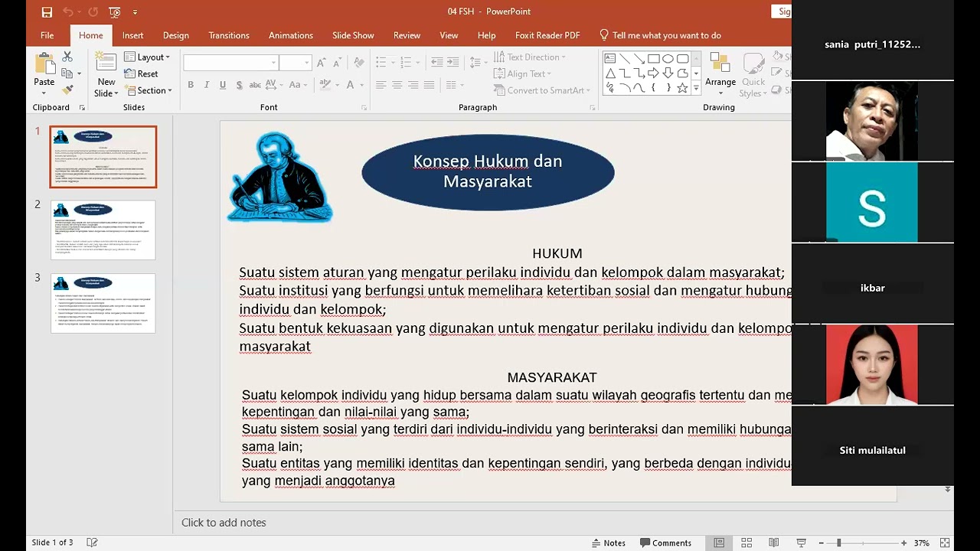Toggle Center paragraph alignment
Viewport: 980px width, 551px height.
click(x=397, y=85)
